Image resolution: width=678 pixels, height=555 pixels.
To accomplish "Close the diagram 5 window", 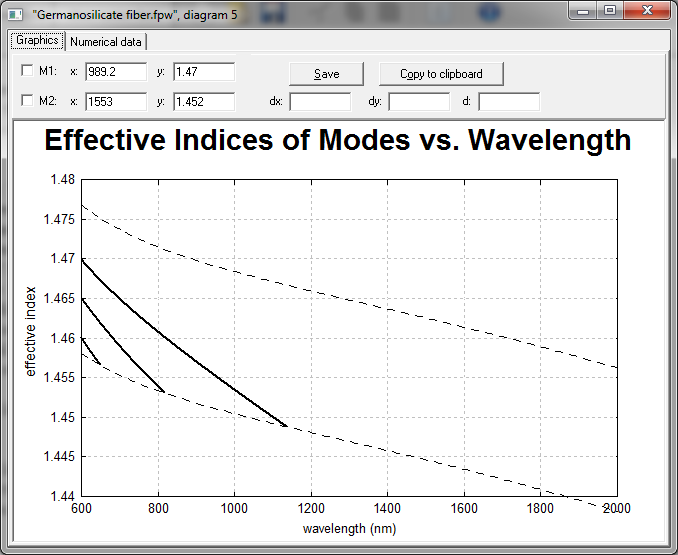I will [647, 10].
